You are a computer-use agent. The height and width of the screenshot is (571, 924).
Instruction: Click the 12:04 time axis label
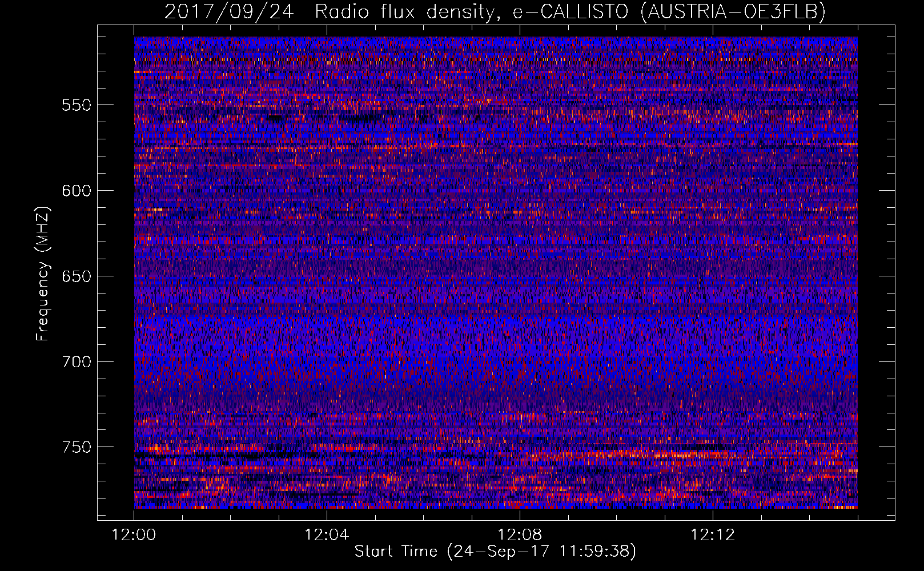(x=327, y=535)
